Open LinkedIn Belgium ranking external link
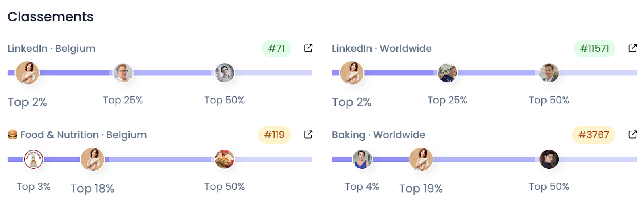The image size is (644, 197). (x=308, y=48)
